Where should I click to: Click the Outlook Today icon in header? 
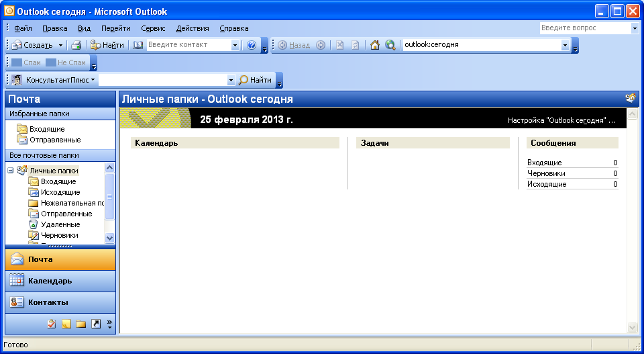click(631, 98)
